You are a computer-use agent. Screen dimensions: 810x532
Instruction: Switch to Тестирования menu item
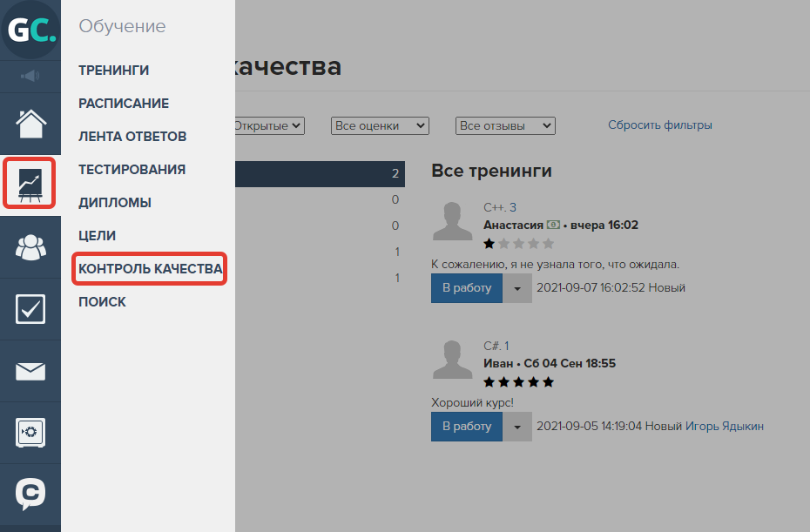point(132,169)
